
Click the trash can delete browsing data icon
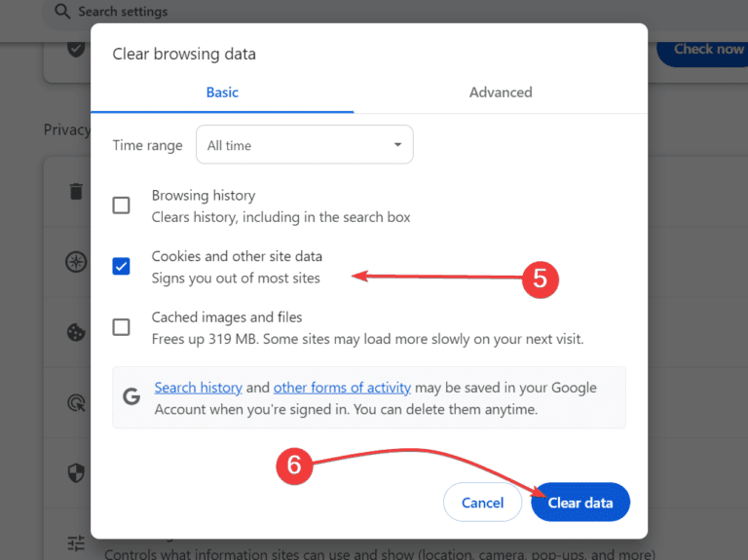point(76,191)
